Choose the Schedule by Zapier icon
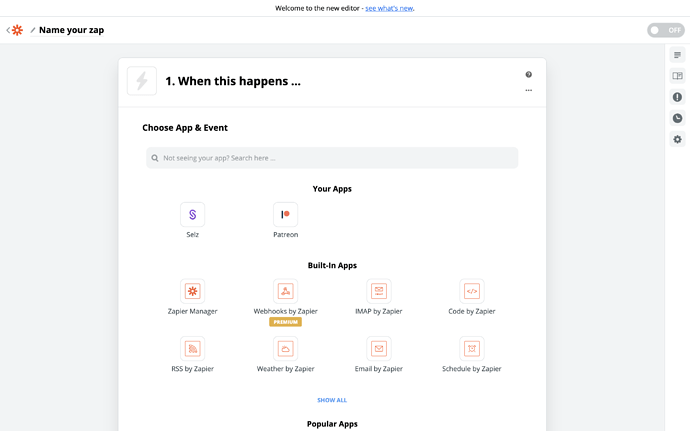 [x=472, y=349]
